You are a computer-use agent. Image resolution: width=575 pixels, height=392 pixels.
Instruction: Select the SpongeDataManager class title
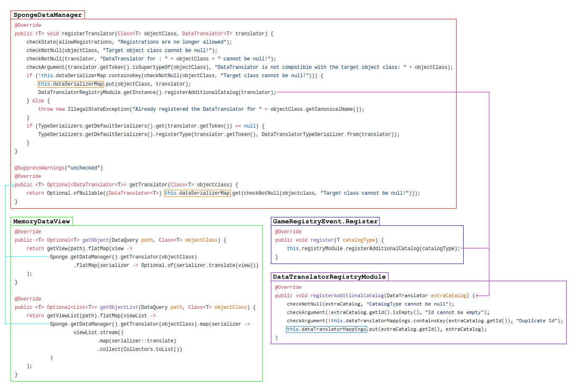47,15
